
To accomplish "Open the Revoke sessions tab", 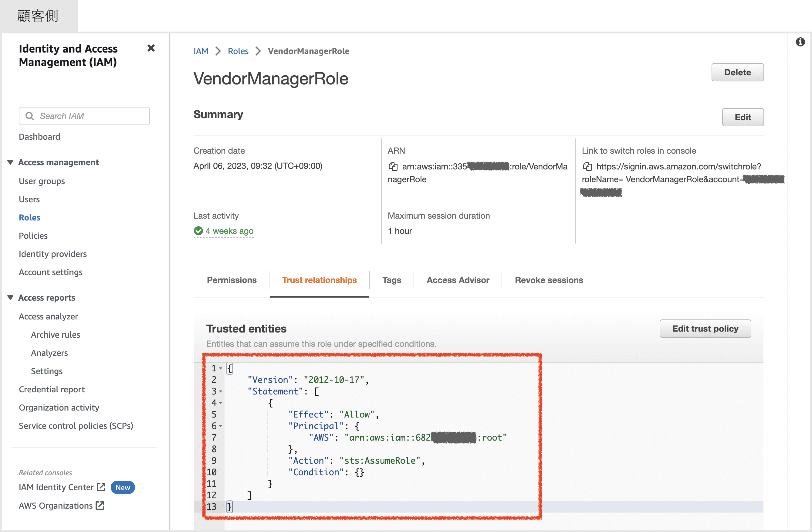I will 549,280.
